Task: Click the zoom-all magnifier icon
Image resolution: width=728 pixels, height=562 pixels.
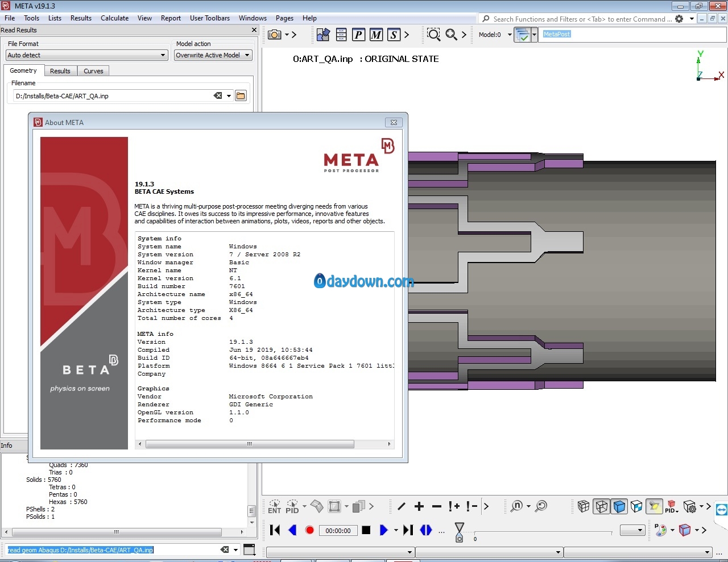Action: 451,35
